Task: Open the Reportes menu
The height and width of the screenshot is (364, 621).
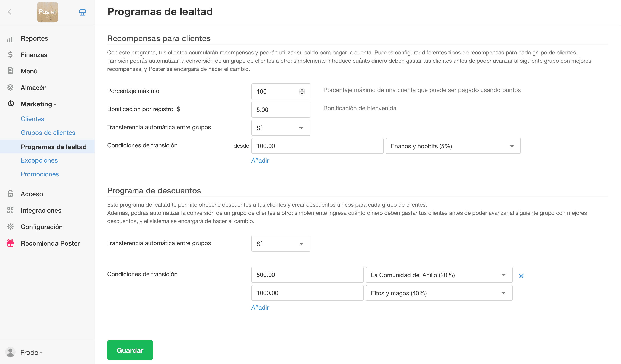Action: pos(34,38)
